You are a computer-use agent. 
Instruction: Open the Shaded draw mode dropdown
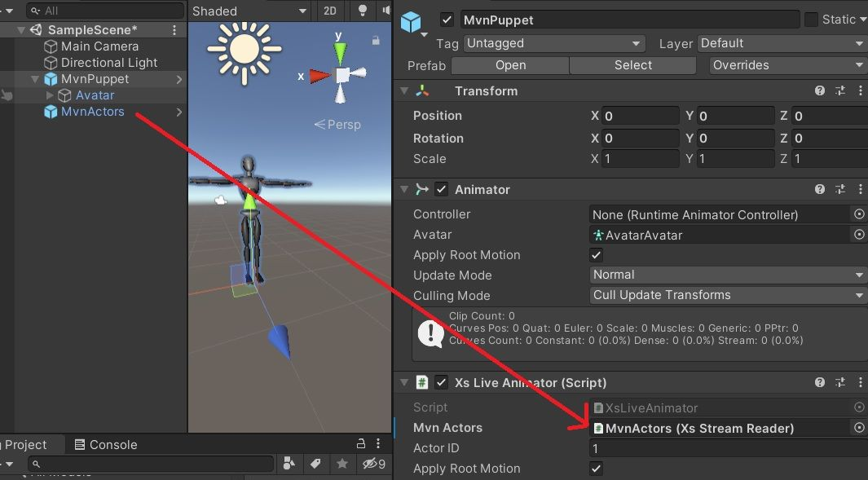click(x=249, y=11)
